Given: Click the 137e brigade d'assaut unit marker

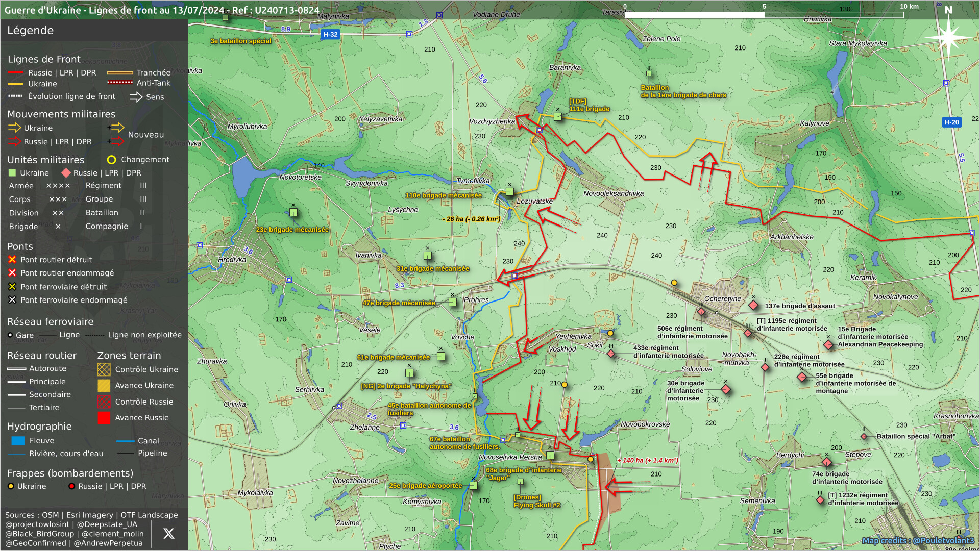Looking at the screenshot, I should [753, 305].
